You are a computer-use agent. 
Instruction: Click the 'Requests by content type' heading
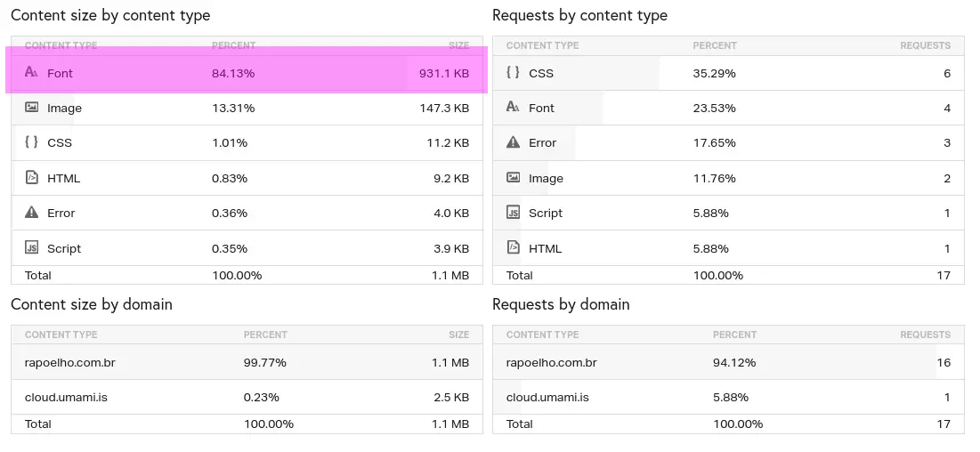coord(579,15)
